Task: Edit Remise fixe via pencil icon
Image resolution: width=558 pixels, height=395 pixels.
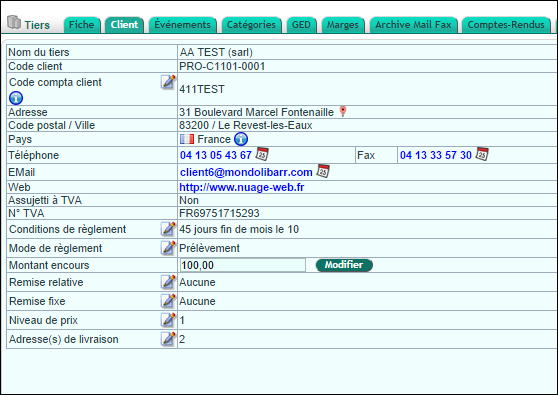Action: point(168,301)
